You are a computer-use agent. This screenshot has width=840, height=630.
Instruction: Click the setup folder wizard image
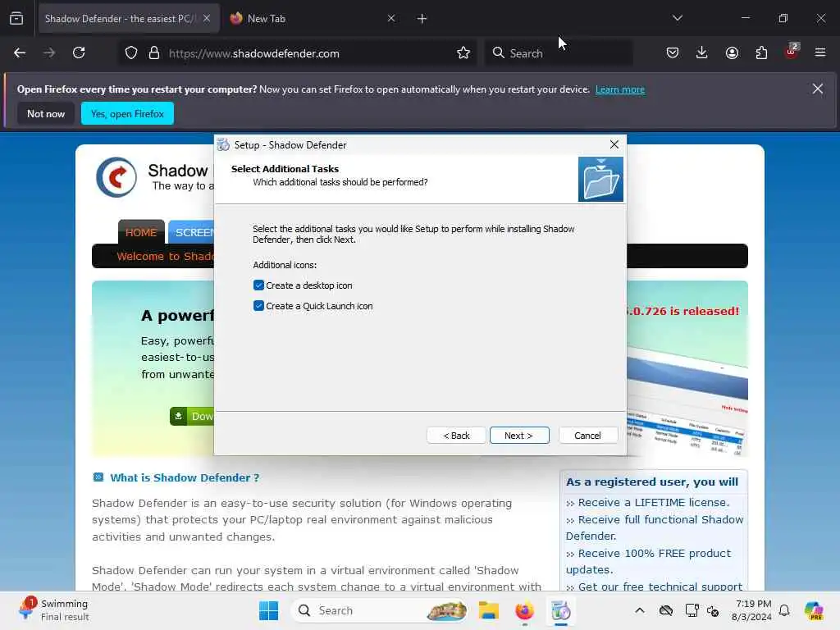[x=600, y=179]
